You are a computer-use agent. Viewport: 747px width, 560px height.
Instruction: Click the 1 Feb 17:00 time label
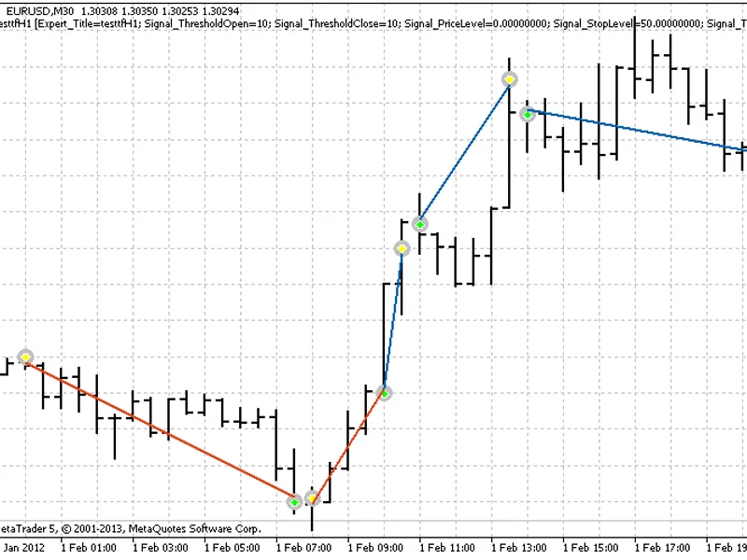tap(662, 548)
